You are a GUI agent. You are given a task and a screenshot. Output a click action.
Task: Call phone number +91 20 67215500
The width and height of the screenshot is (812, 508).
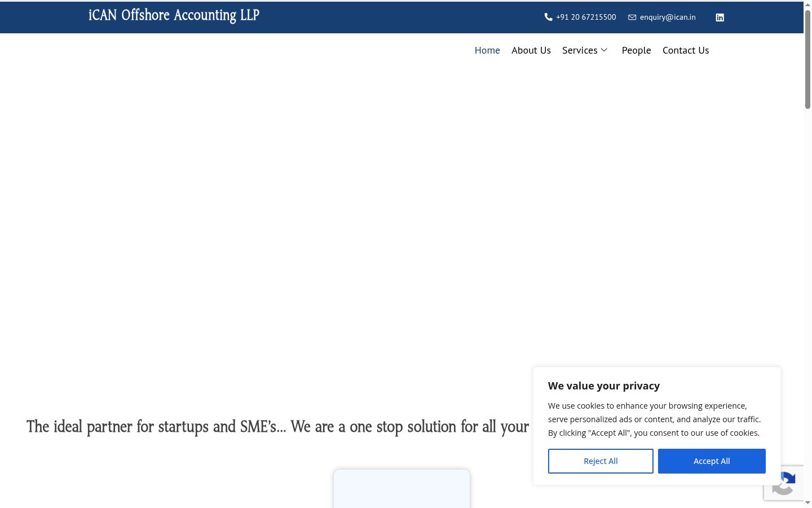point(586,17)
